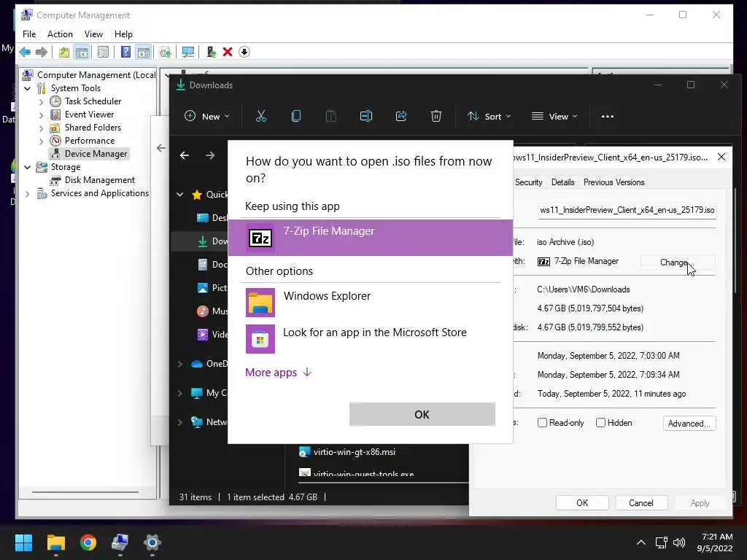Click the down-arrow Disable device icon
This screenshot has height=560, width=747.
pyautogui.click(x=244, y=52)
